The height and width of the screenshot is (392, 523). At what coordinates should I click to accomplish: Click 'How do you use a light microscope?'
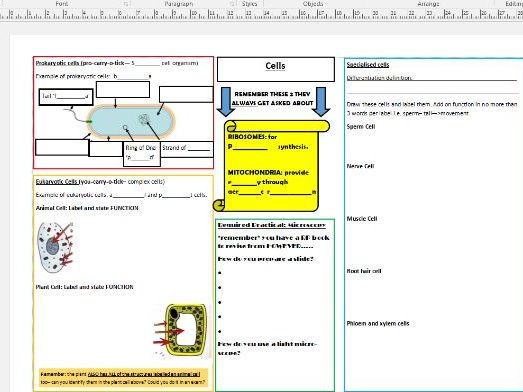(x=267, y=348)
